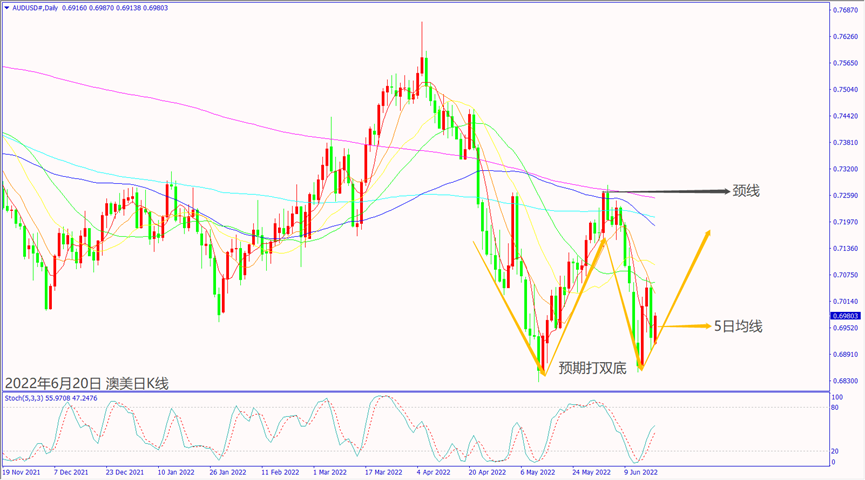Image resolution: width=865 pixels, height=480 pixels.
Task: Click the 0.68300 price axis label
Action: coord(846,381)
